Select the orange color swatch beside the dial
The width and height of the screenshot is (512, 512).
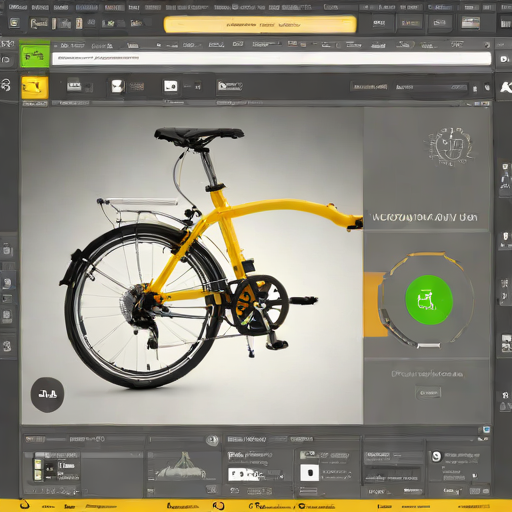tap(373, 305)
